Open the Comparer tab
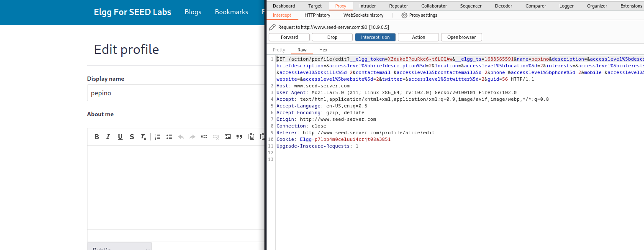The width and height of the screenshot is (644, 250). coord(536,6)
